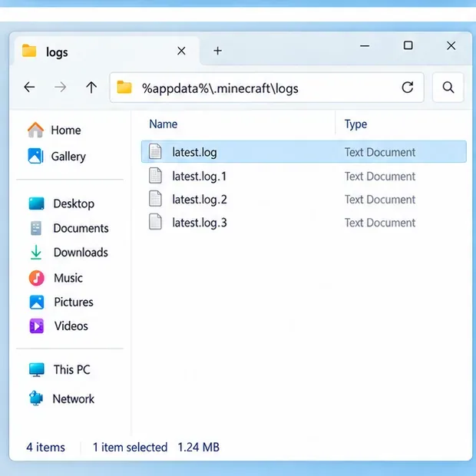Screen dimensions: 476x476
Task: Click the Documents icon in sidebar
Action: (x=36, y=228)
